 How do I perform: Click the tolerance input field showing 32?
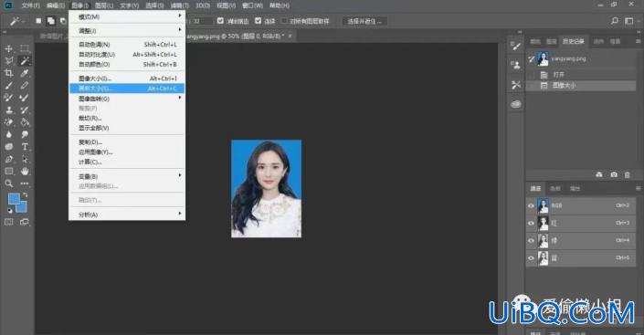click(202, 21)
